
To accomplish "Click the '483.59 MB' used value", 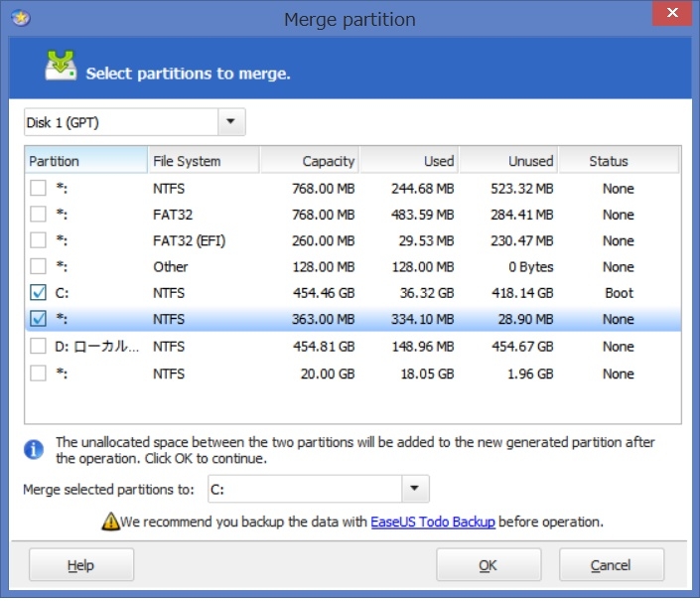I will pos(423,215).
